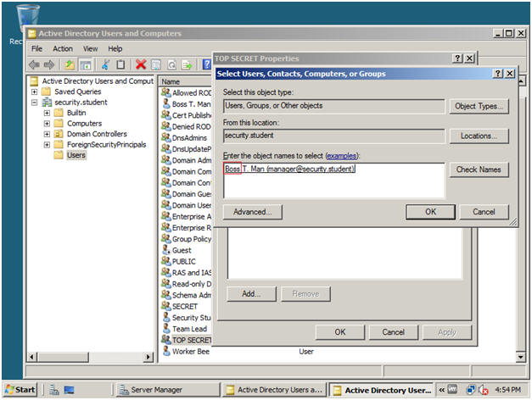This screenshot has height=400, width=532.
Task: Select the SECRET group entry
Action: click(x=185, y=307)
